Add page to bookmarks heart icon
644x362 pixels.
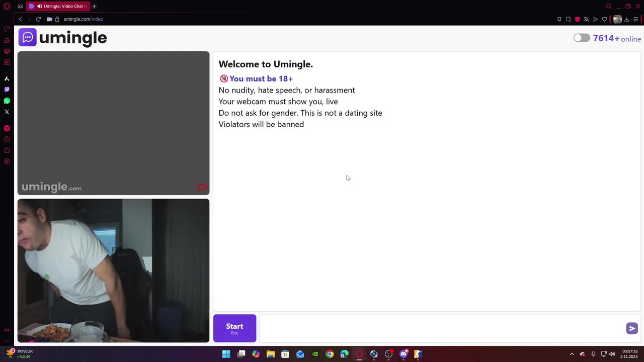604,19
